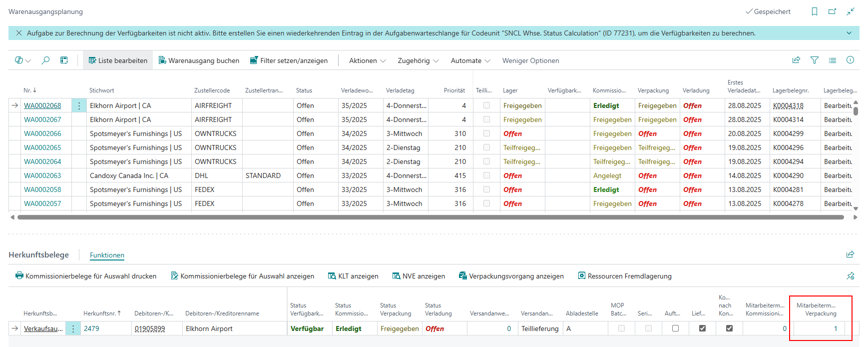Screen dimensions: 868x347
Task: Click the horizontal scrollbar under shipment list
Action: pyautogui.click(x=430, y=217)
